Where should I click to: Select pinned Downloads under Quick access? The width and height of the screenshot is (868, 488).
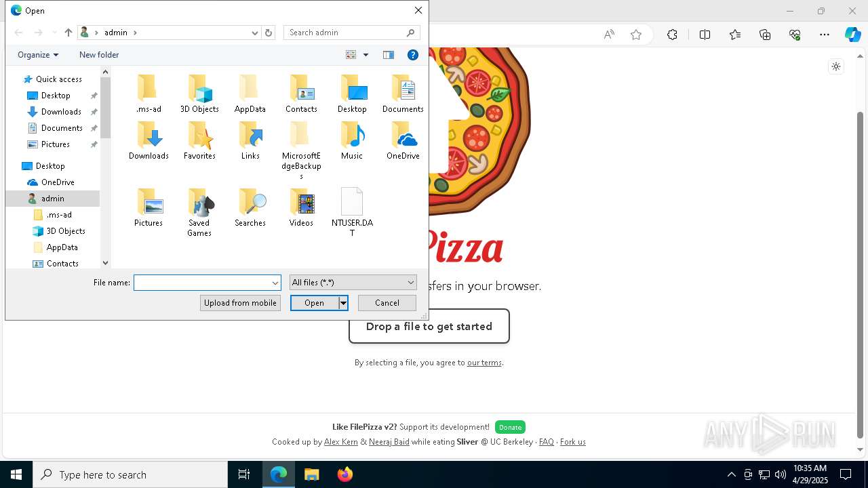pyautogui.click(x=61, y=112)
